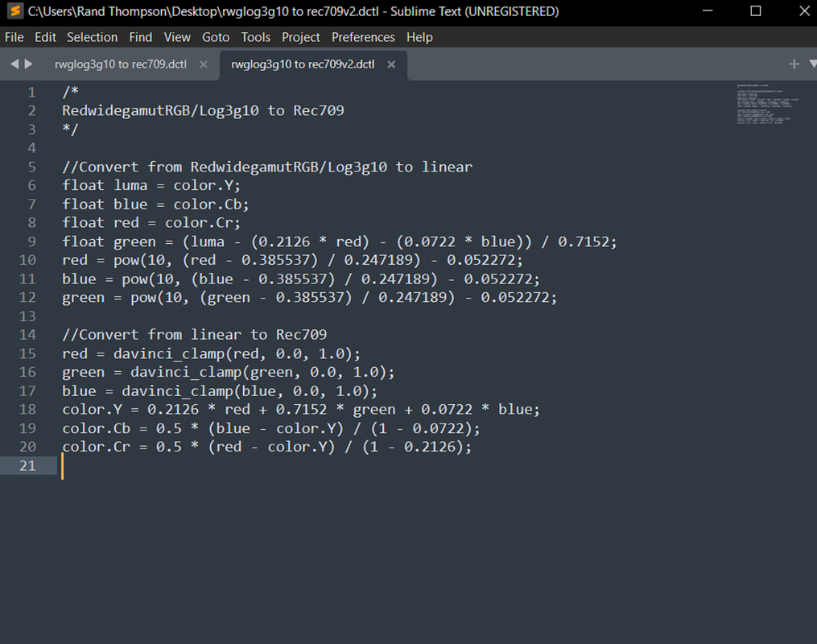The width and height of the screenshot is (817, 644).
Task: Click line number 18 in the gutter
Action: (27, 410)
